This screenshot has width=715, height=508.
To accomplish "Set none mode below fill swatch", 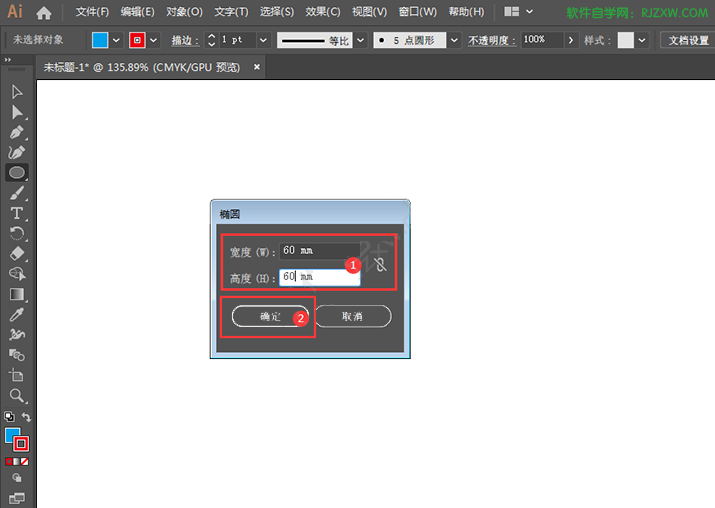I will [x=25, y=461].
